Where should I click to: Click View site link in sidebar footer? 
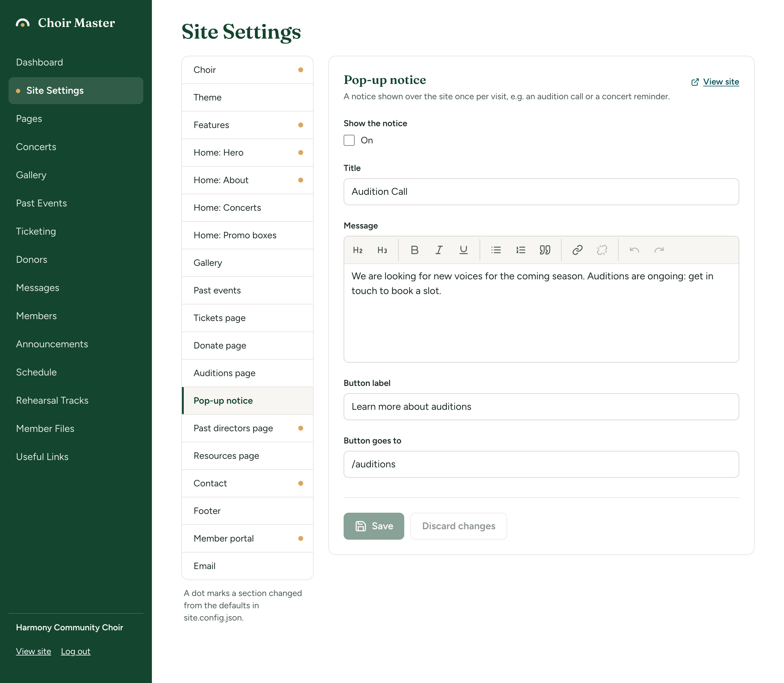point(33,651)
